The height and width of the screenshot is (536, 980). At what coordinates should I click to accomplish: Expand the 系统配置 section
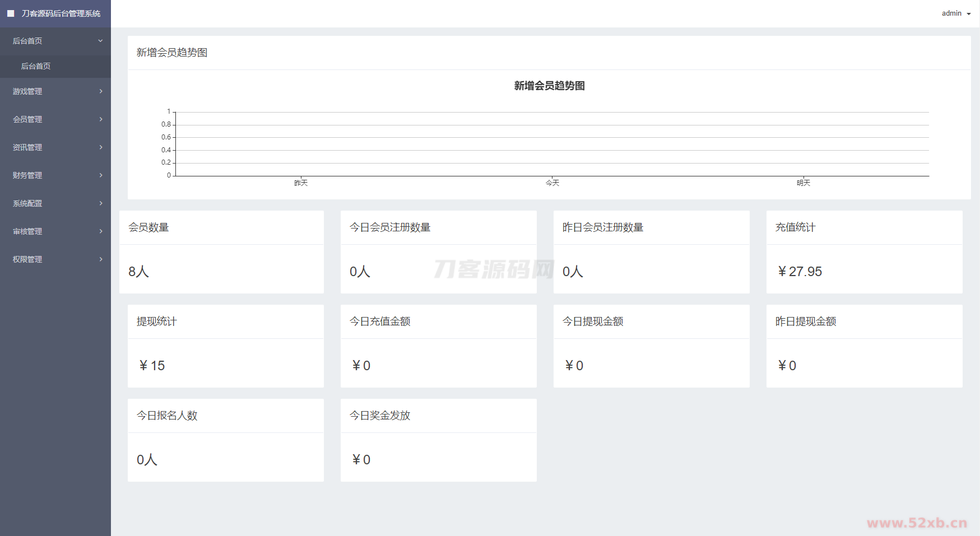tap(27, 203)
